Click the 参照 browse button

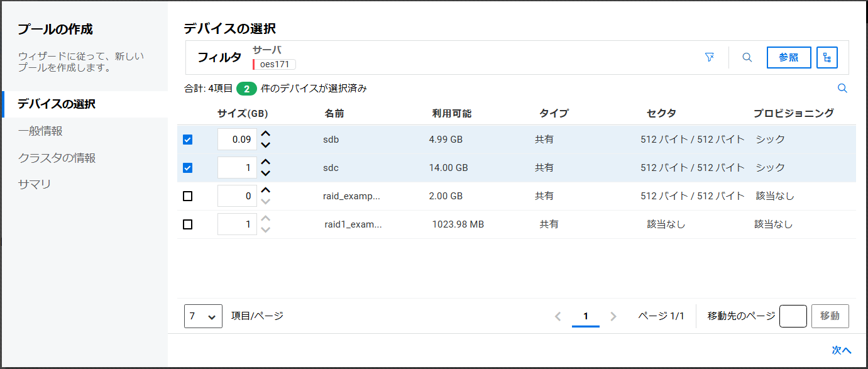tap(788, 57)
